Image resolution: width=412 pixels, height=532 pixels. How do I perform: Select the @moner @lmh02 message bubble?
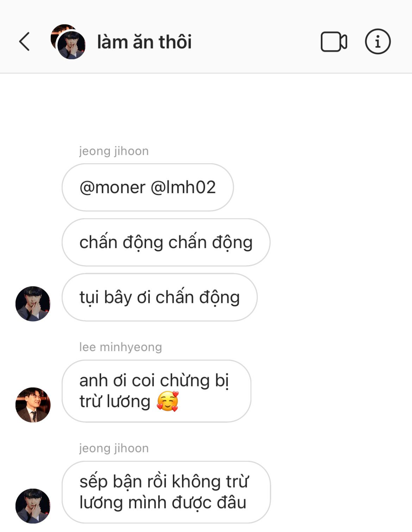point(148,187)
